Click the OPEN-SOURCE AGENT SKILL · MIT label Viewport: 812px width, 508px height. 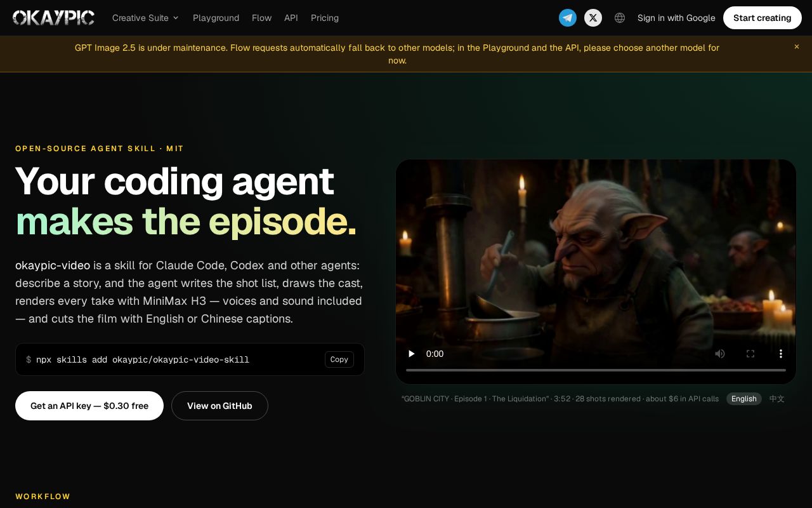pos(100,149)
